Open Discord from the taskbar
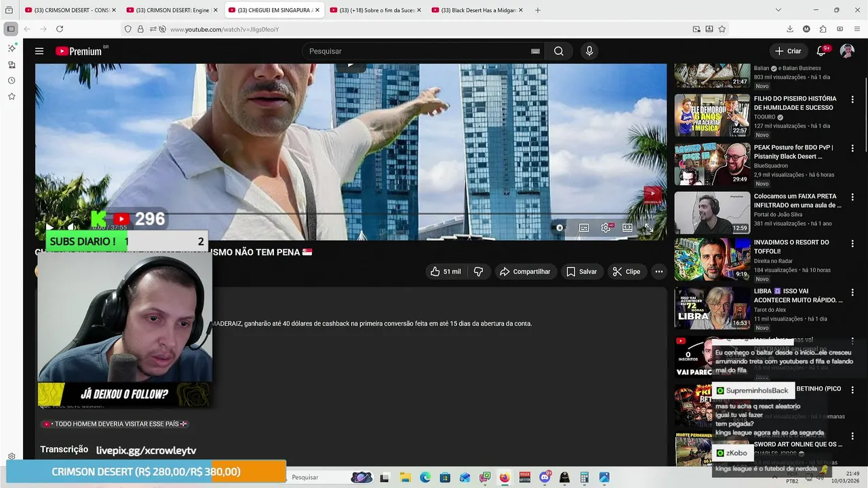This screenshot has height=488, width=868. pos(545,477)
